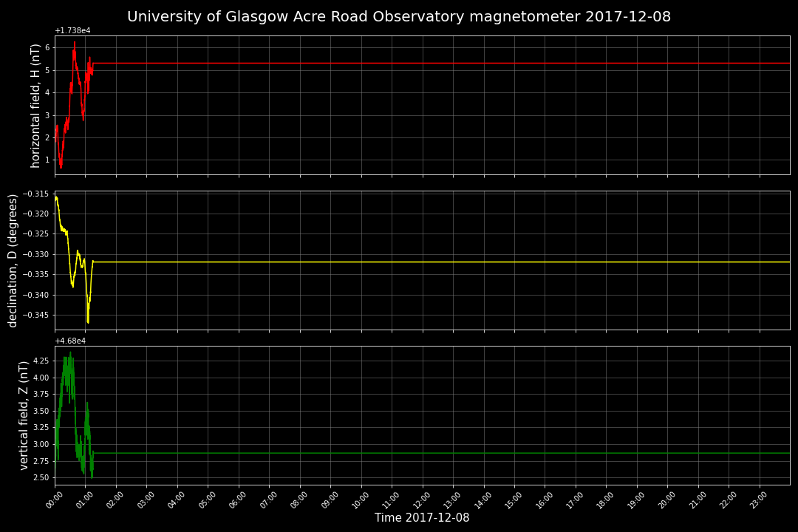Click the '23:00' time tick label
Viewport: 798px width, 532px height.
click(760, 501)
